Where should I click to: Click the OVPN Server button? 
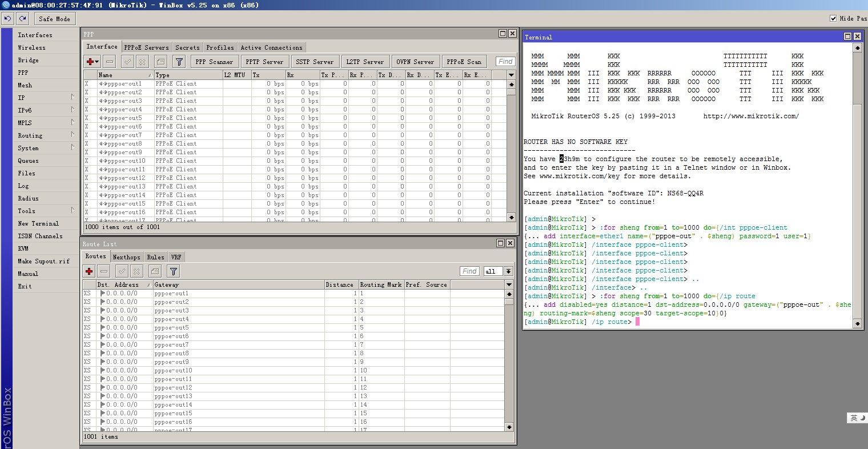coord(415,62)
